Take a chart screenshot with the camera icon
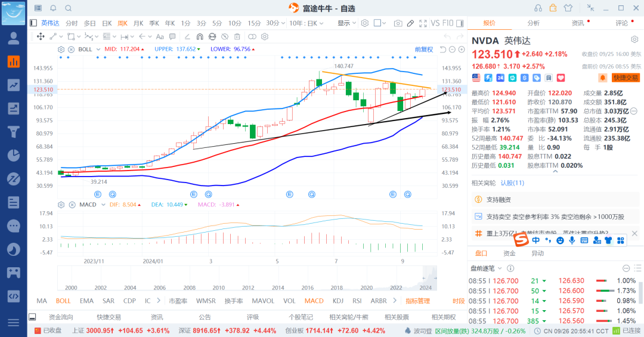The height and width of the screenshot is (337, 644). [398, 23]
